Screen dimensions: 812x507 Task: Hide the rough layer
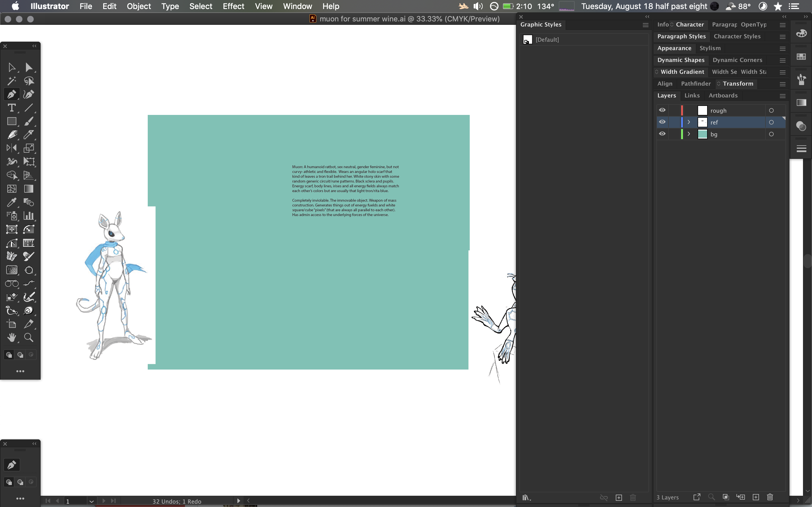pos(662,110)
